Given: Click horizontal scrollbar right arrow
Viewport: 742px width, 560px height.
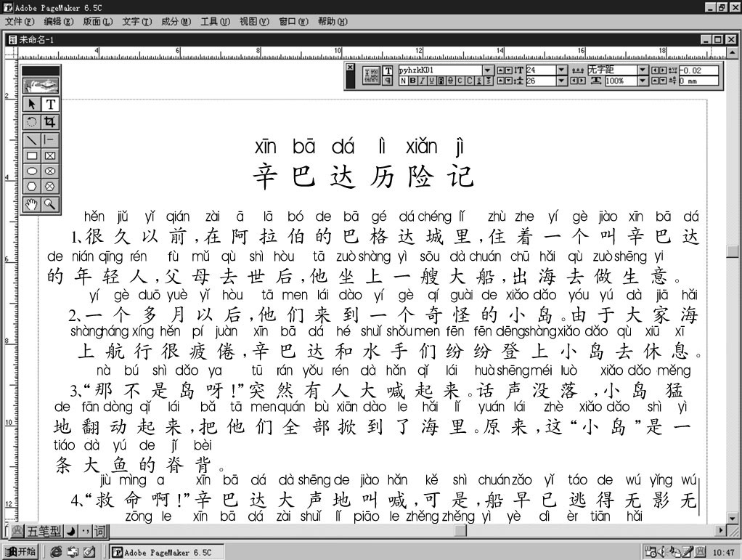Looking at the screenshot, I should point(721,531).
